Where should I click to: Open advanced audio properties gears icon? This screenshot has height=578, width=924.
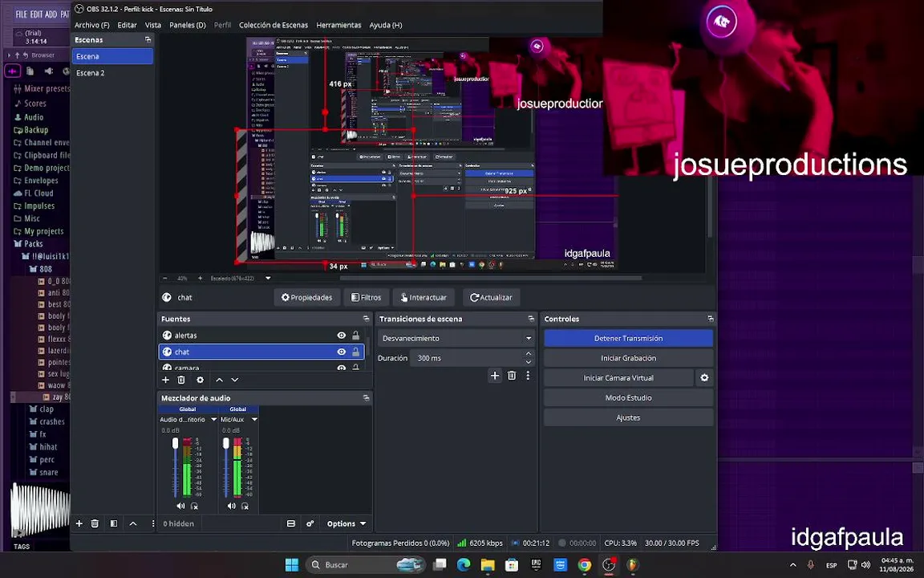[310, 523]
